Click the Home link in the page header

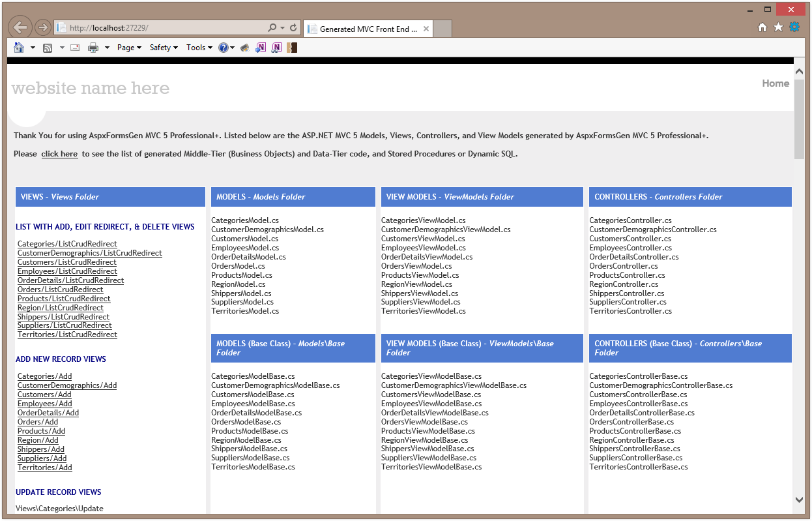pyautogui.click(x=776, y=83)
